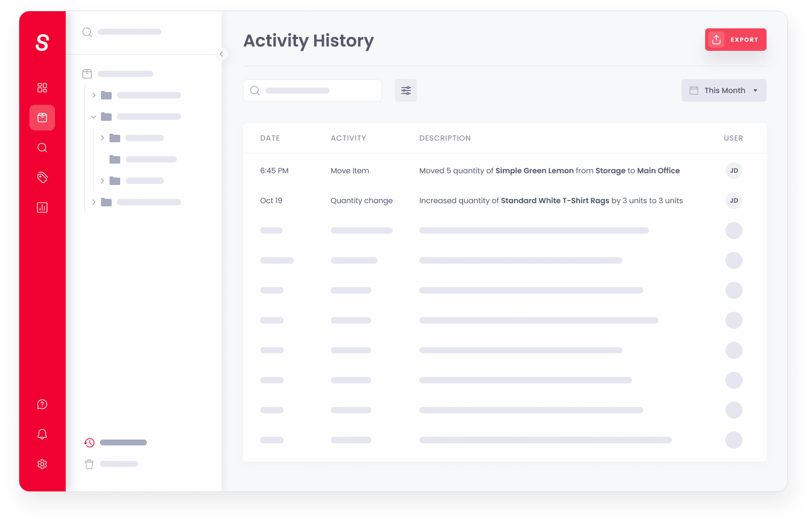This screenshot has height=524, width=812.
Task: Open the Dashboard grid icon in red sidebar
Action: tap(42, 88)
